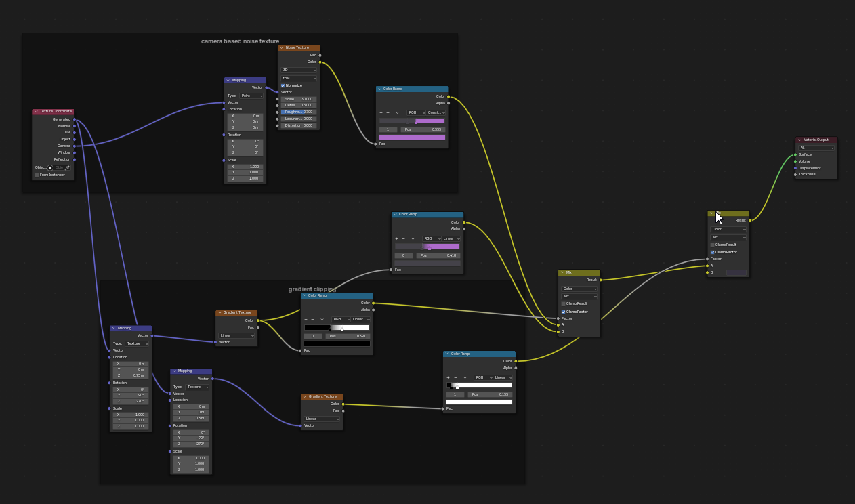Click the Generated output socket of Texture Coordinate
Image resolution: width=855 pixels, height=504 pixels.
coord(75,119)
